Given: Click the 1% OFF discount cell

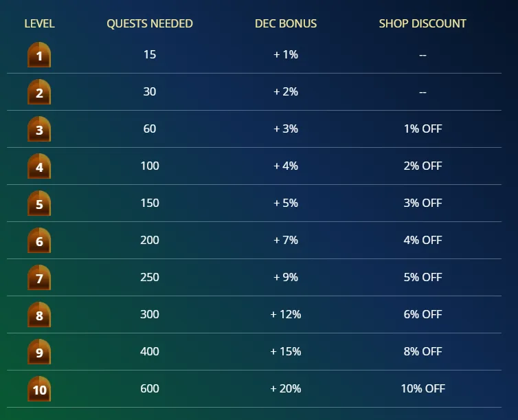Looking at the screenshot, I should tap(423, 129).
